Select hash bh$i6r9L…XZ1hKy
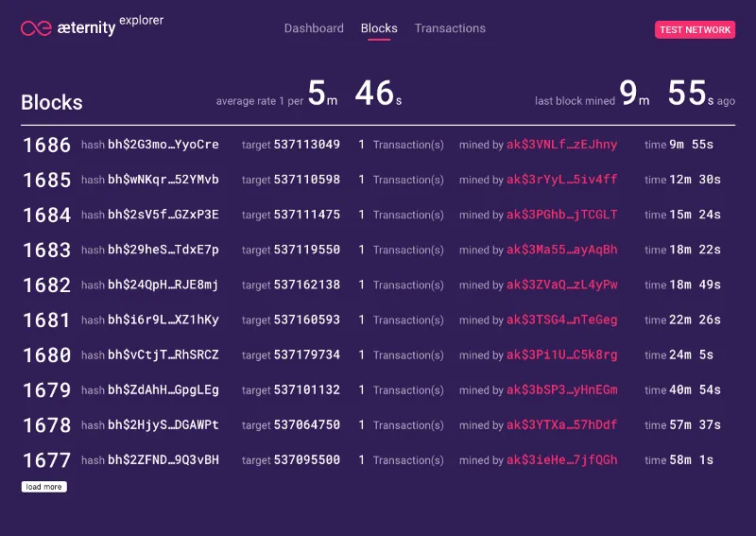 (163, 320)
